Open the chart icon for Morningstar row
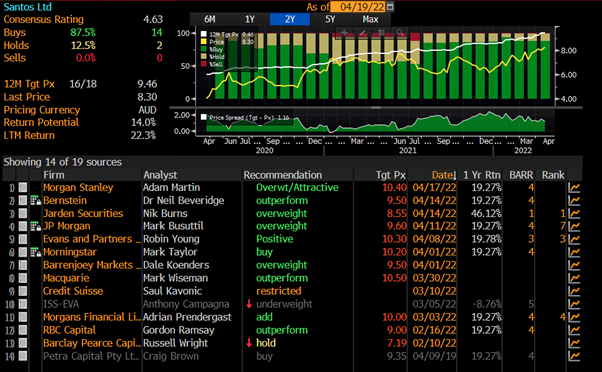The image size is (602, 372). pos(574,252)
